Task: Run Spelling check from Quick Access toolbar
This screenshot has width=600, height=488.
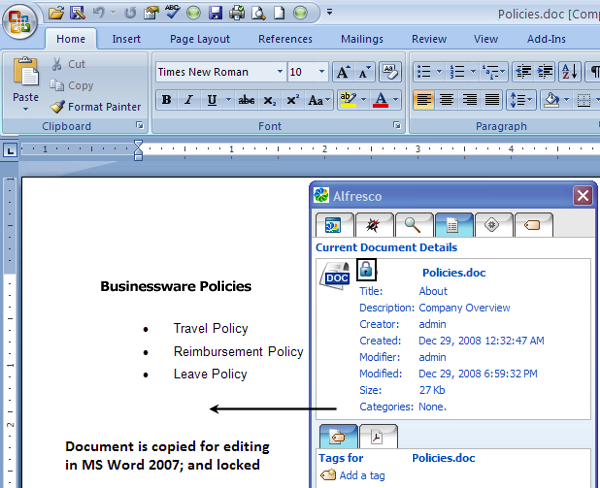Action: [172, 13]
